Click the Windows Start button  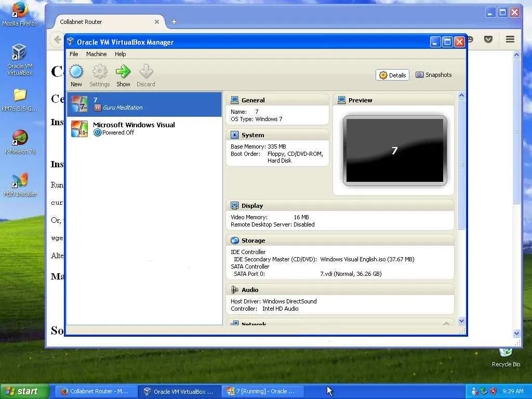(24, 391)
